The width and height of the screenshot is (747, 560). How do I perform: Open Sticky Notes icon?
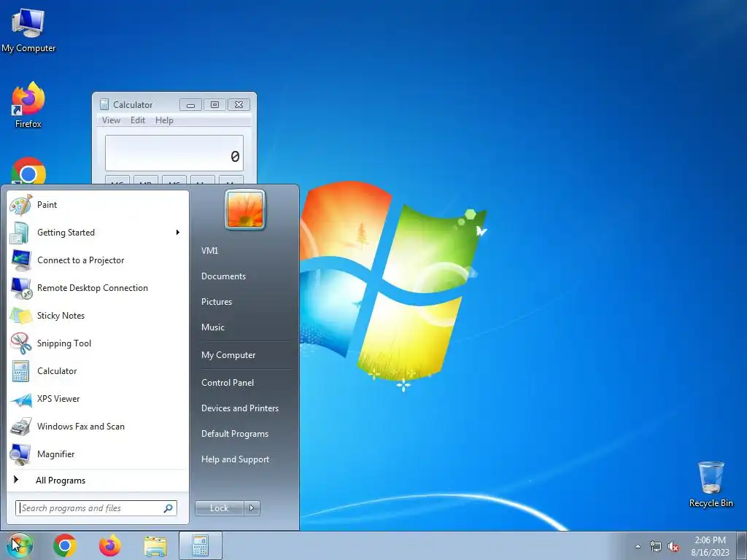[21, 316]
